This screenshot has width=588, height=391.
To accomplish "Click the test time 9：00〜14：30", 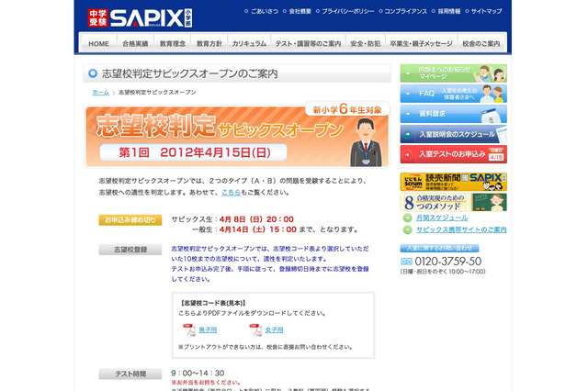I will 198,373.
